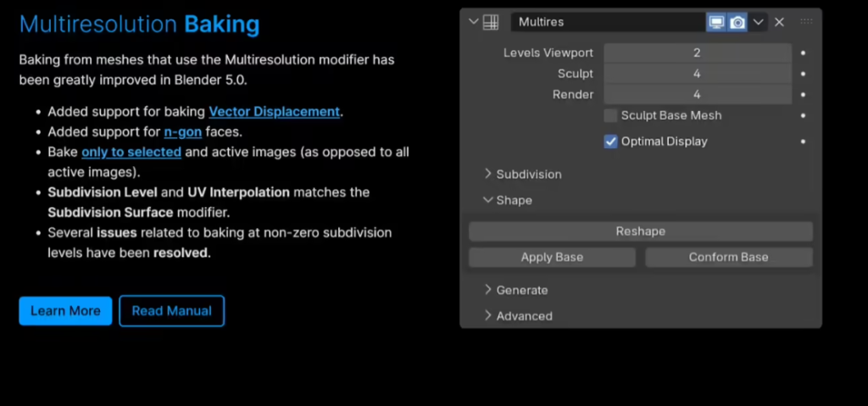Screen dimensions: 868x406
Task: Animate Sculpt Base Mesh property dot
Action: pyautogui.click(x=804, y=116)
